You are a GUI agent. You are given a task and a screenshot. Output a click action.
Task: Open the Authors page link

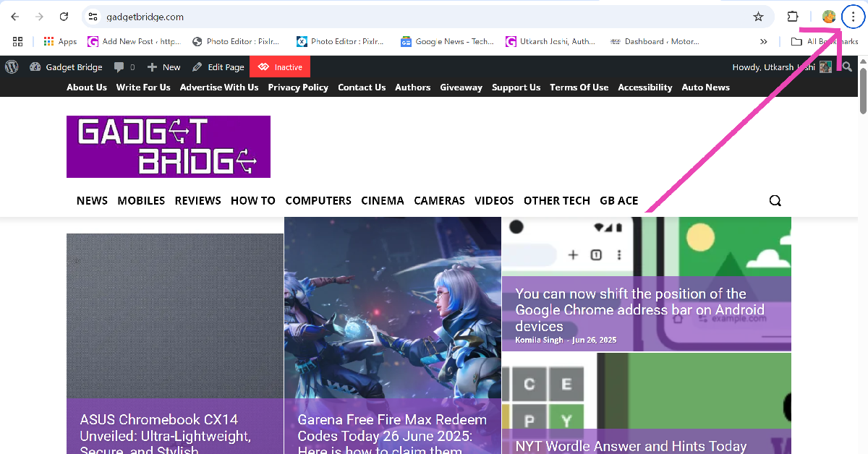pyautogui.click(x=413, y=87)
